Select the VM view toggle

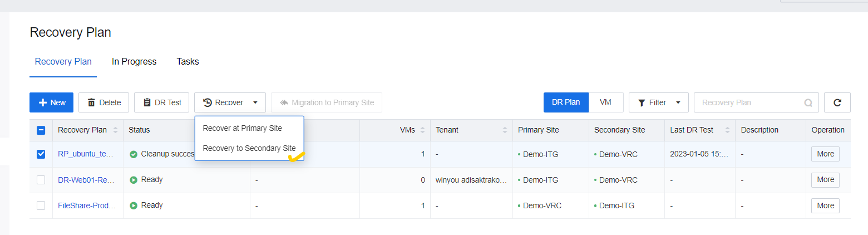606,102
